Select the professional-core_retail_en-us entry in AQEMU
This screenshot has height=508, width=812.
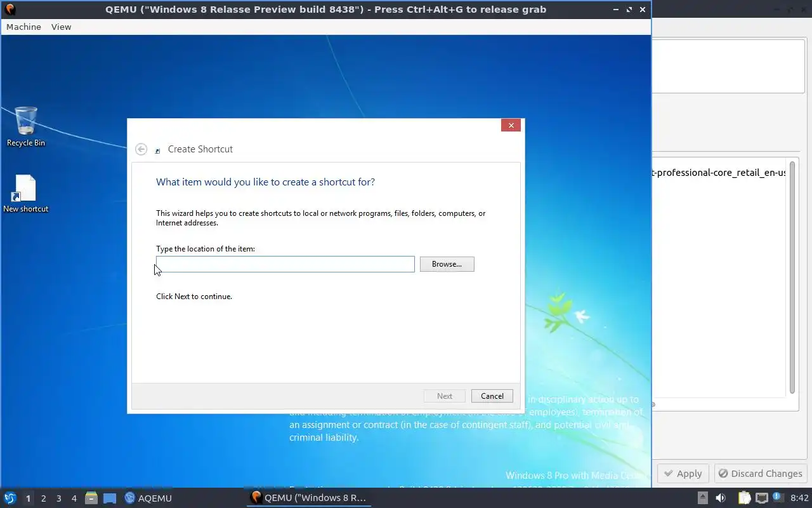pyautogui.click(x=718, y=173)
